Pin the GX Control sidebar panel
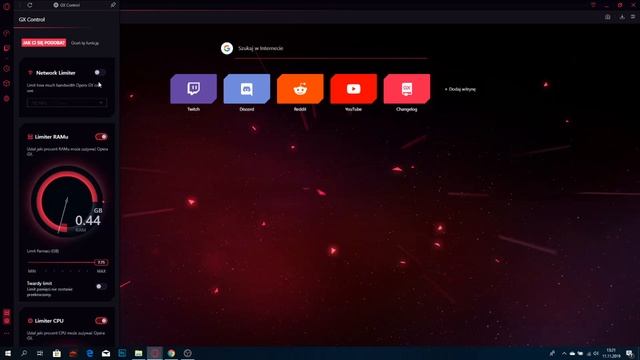Screen dimensions: 640x360 pyautogui.click(x=113, y=5)
